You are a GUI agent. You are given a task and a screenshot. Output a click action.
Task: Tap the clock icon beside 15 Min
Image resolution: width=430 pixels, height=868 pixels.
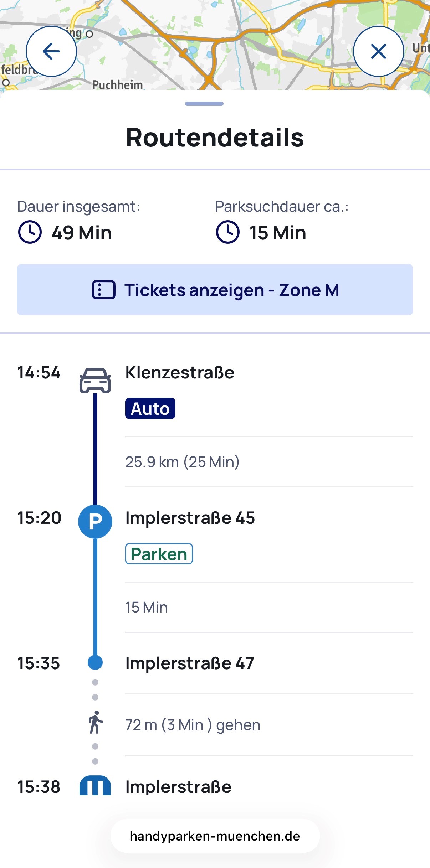[227, 232]
